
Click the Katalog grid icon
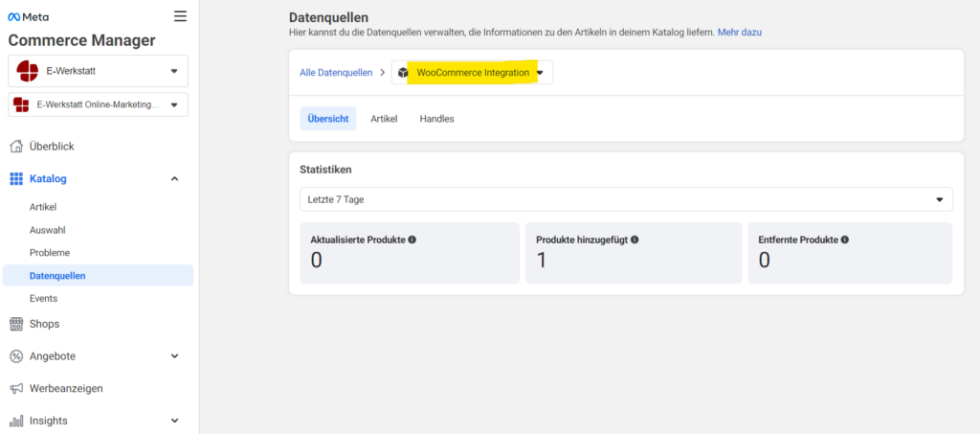click(x=17, y=179)
